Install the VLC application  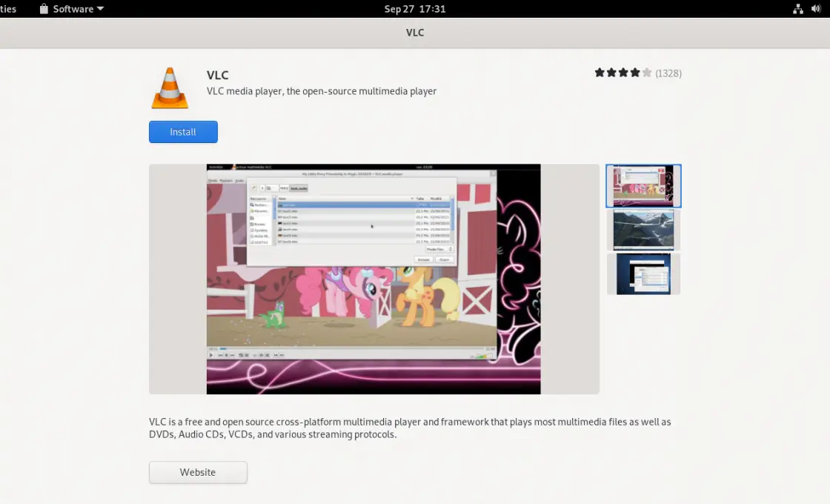pos(183,132)
